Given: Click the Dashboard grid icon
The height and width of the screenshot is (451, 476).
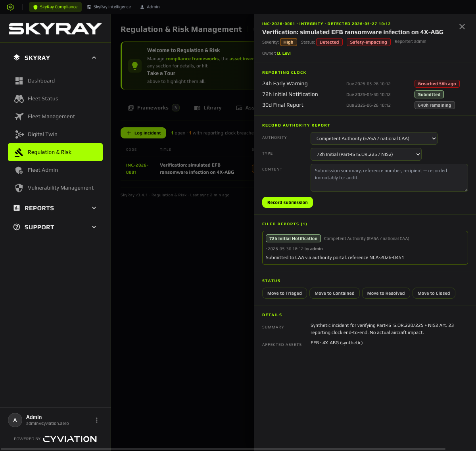Looking at the screenshot, I should click(x=19, y=81).
